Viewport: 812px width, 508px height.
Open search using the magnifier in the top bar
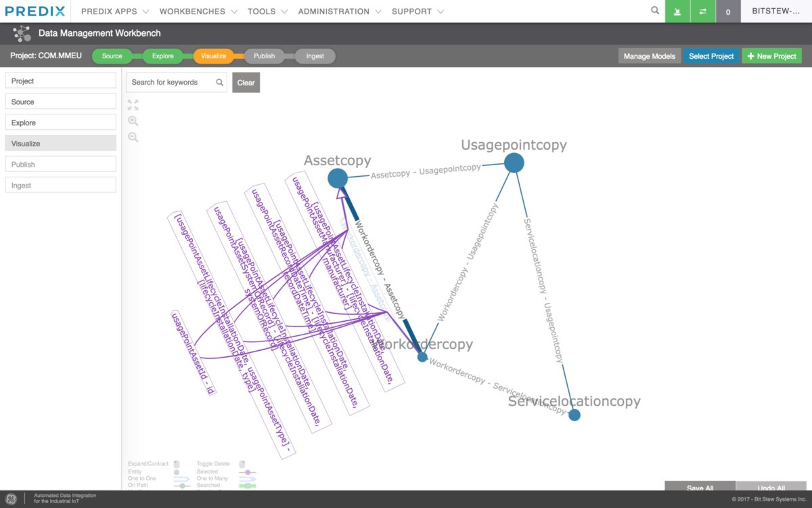coord(654,11)
